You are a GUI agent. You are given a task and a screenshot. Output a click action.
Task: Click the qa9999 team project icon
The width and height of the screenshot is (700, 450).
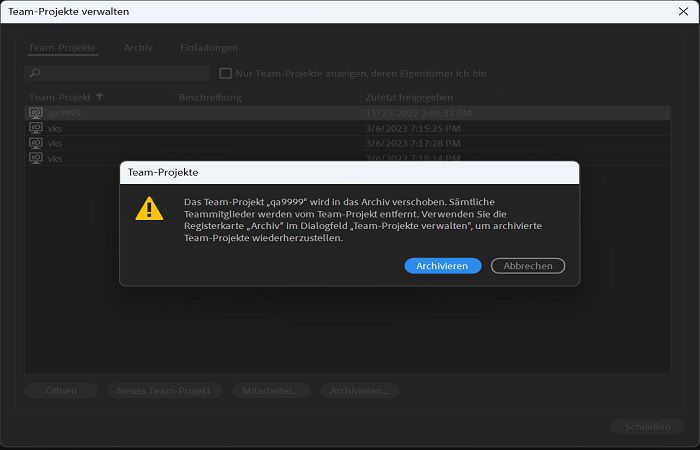click(36, 113)
